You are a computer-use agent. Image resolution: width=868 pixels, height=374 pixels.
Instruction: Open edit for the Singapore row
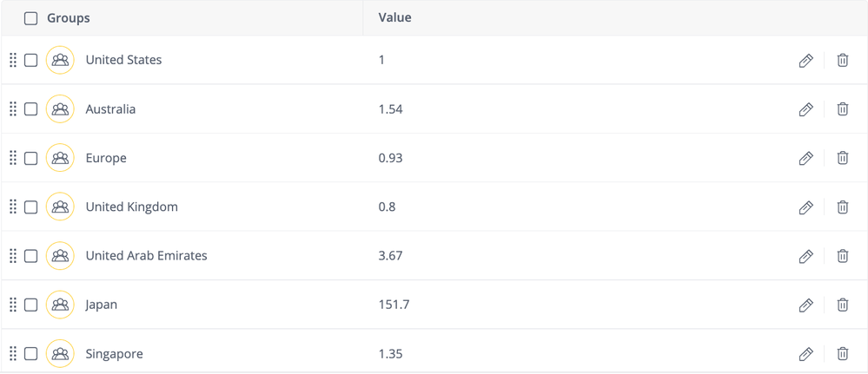805,354
